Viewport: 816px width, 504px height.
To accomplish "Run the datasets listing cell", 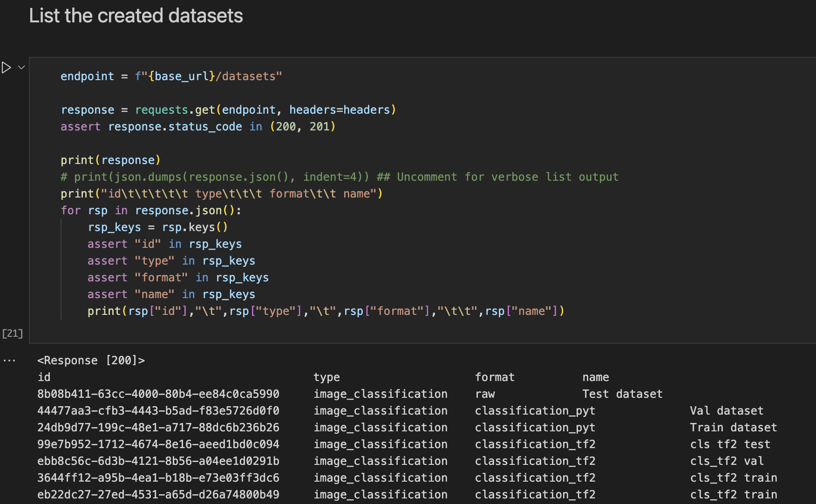I will (x=6, y=68).
